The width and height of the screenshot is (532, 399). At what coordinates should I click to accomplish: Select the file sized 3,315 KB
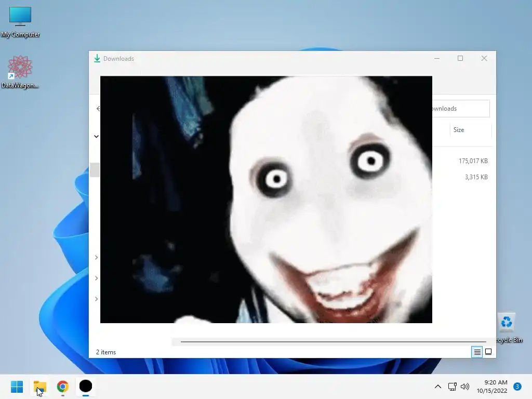point(476,177)
